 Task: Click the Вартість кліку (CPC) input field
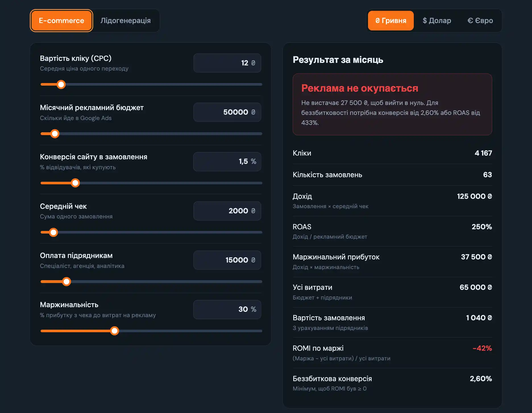pos(227,63)
